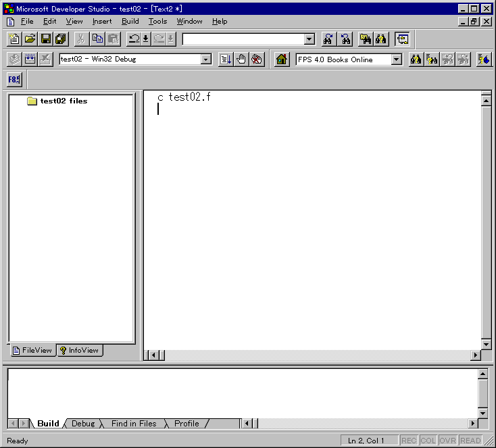
Task: Open the test02 - Win32 Debug configuration dropdown
Action: (x=206, y=59)
